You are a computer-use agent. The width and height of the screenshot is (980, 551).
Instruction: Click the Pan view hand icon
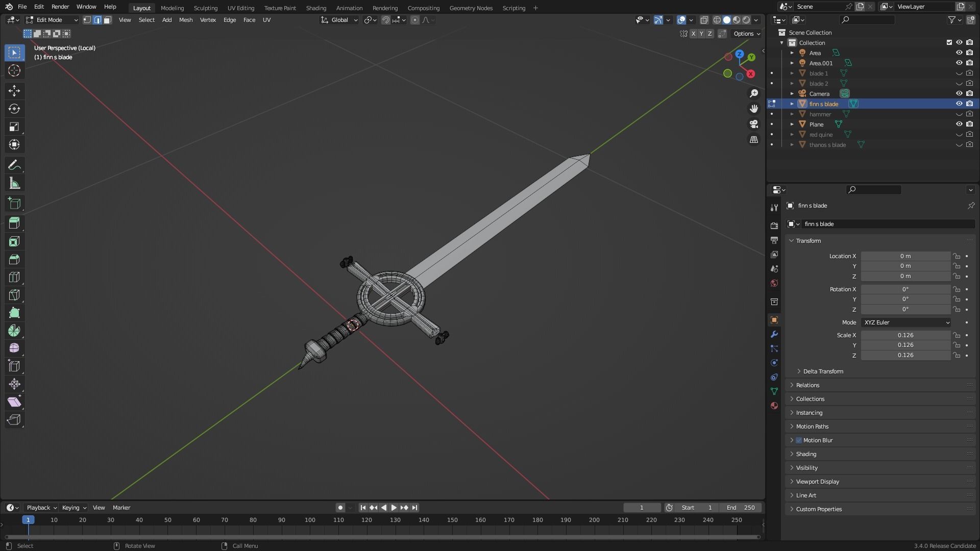tap(754, 109)
